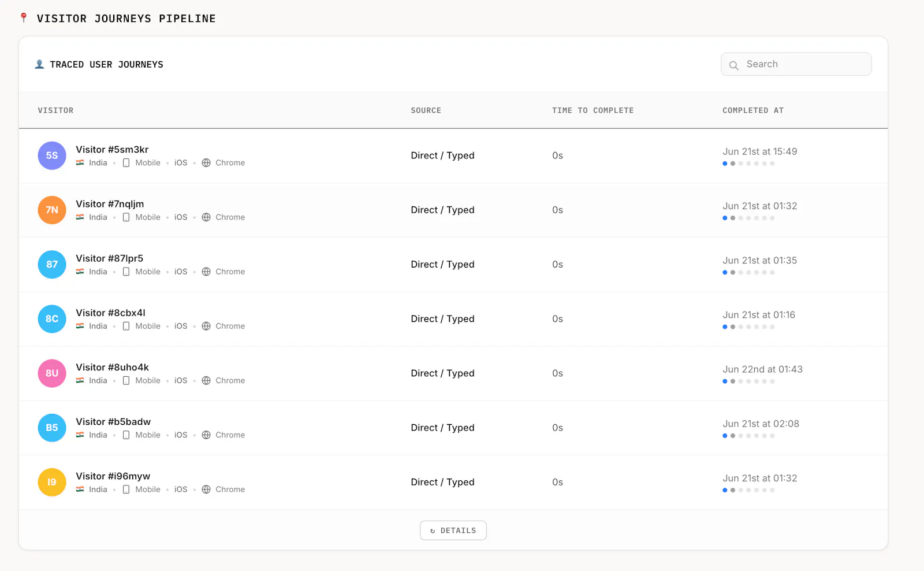Click browser globe icon in Visitor #8uho4k row
Screen dimensions: 924x571
[206, 380]
